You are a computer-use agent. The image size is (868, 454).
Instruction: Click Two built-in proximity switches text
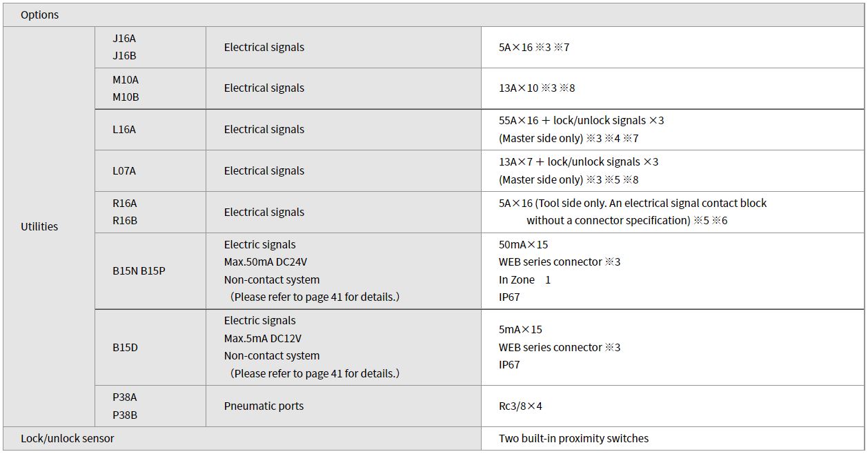pos(574,438)
